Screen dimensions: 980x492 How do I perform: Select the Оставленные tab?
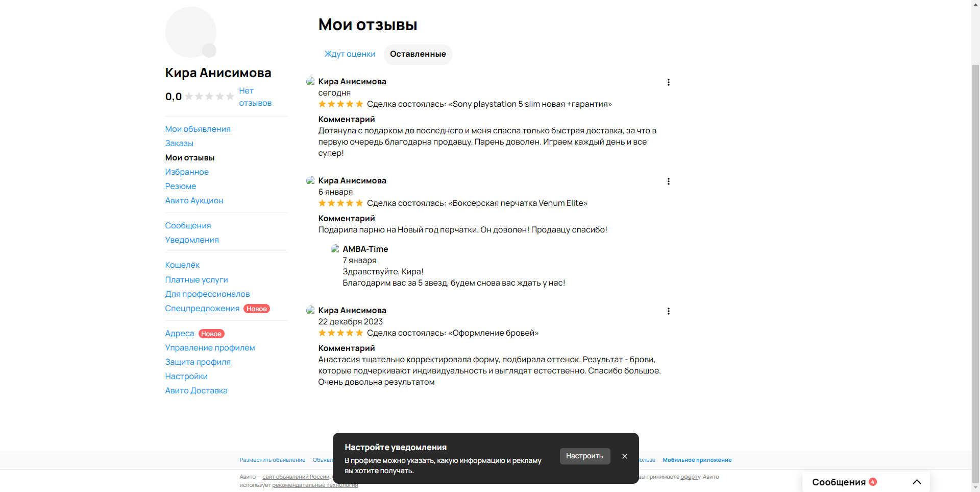point(418,54)
